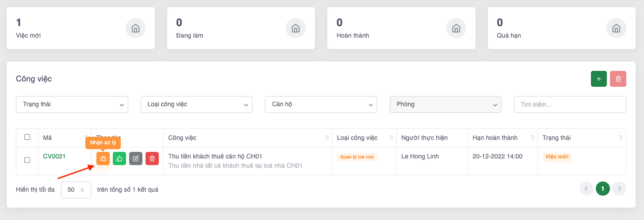Click pagination page 1 button
Image resolution: width=644 pixels, height=220 pixels.
point(602,189)
